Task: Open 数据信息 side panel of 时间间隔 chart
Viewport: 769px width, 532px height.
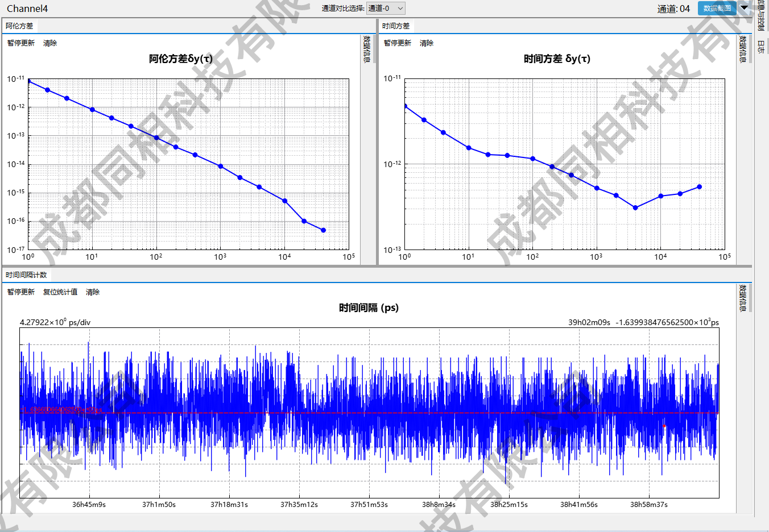Action: [x=743, y=298]
